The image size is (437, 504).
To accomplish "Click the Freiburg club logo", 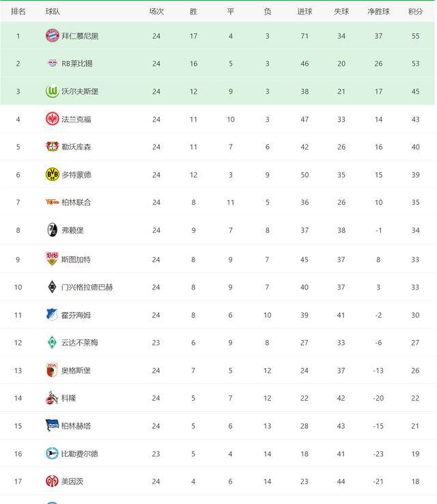I will pyautogui.click(x=53, y=230).
